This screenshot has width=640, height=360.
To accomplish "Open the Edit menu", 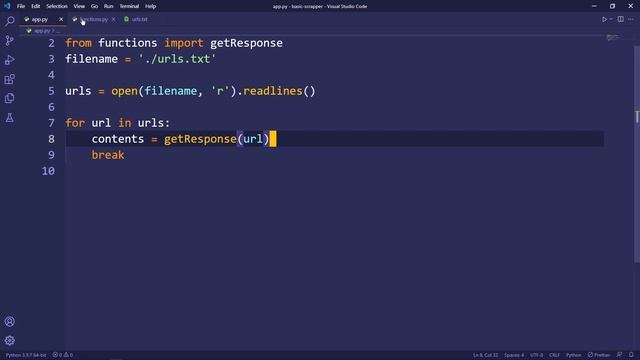I will click(36, 6).
